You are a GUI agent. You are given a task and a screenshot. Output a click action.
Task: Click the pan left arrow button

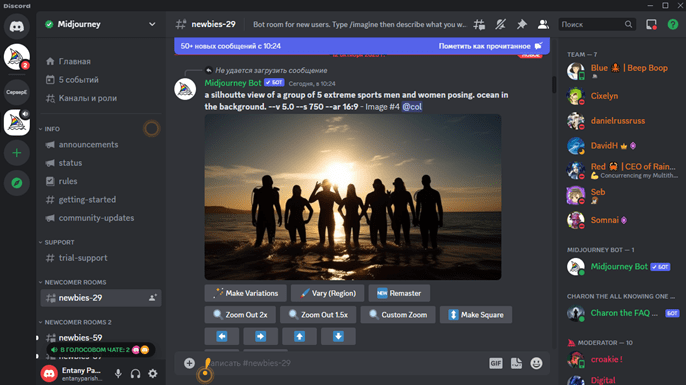(222, 336)
